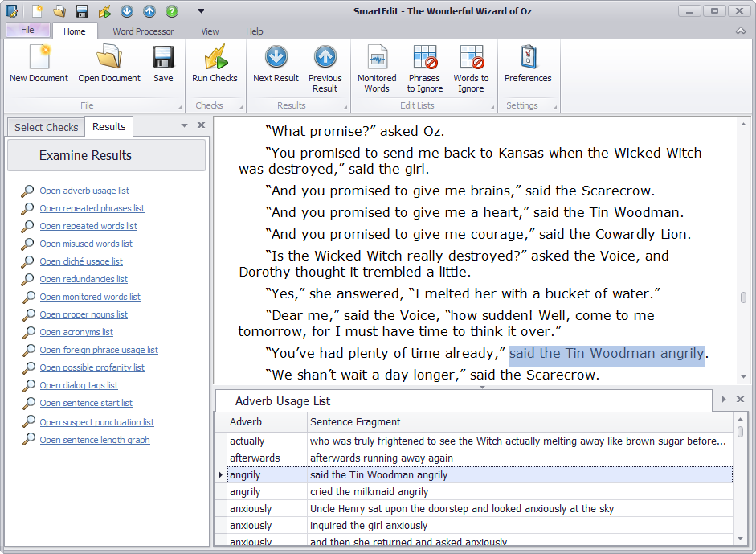Create a New Document from ribbon

point(39,64)
